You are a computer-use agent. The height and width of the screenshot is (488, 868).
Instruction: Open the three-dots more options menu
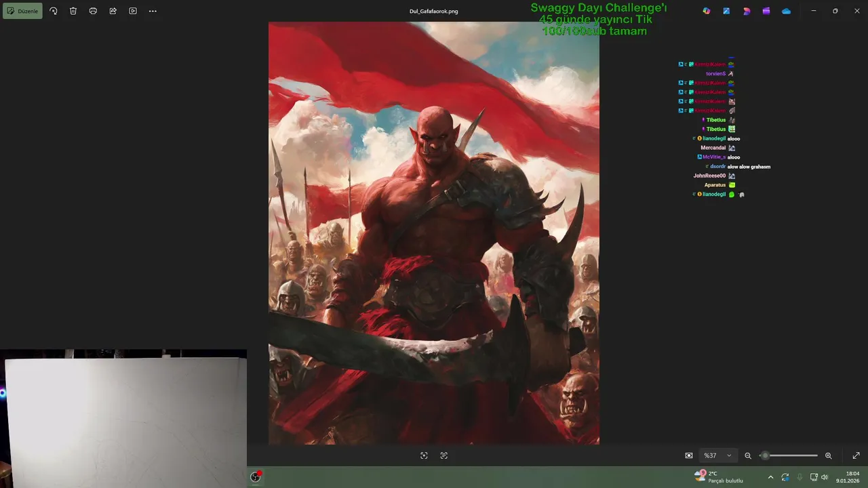(153, 11)
